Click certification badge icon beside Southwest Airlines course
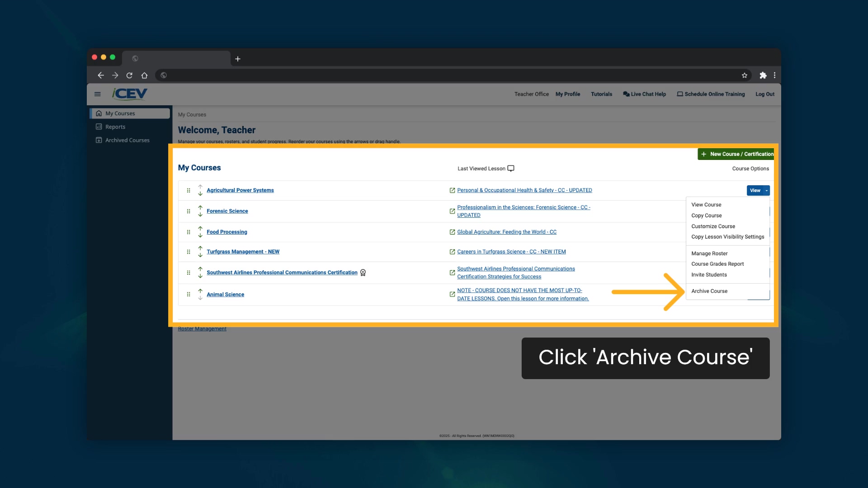This screenshot has width=868, height=488. click(363, 272)
